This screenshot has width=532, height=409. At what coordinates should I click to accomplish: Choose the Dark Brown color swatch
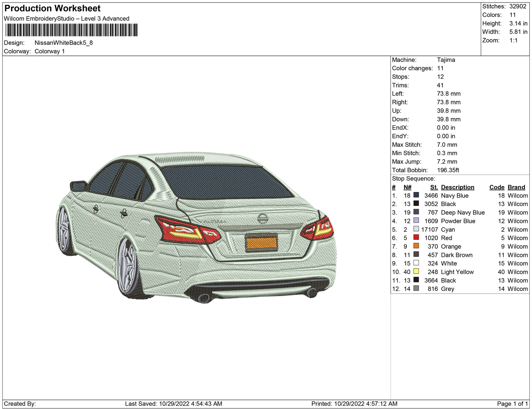tap(416, 254)
